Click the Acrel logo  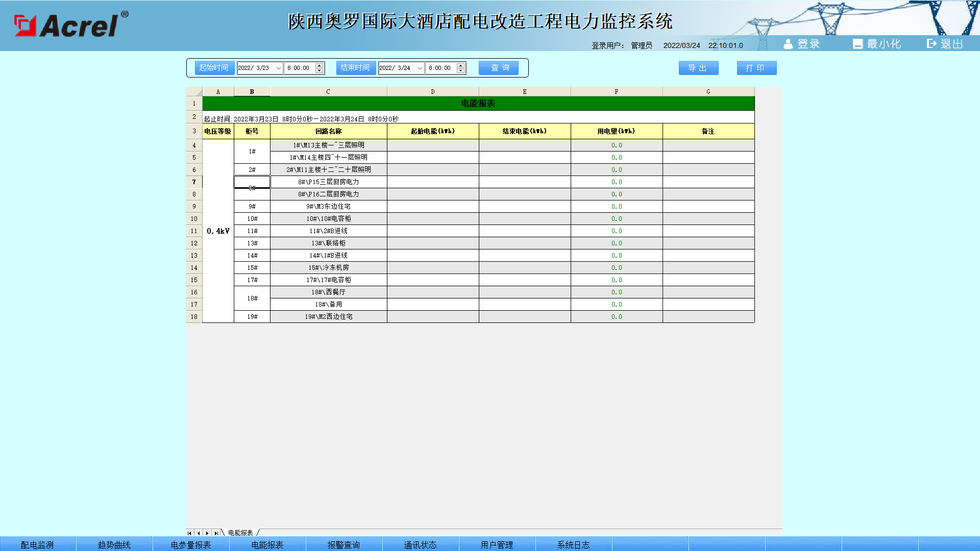71,24
